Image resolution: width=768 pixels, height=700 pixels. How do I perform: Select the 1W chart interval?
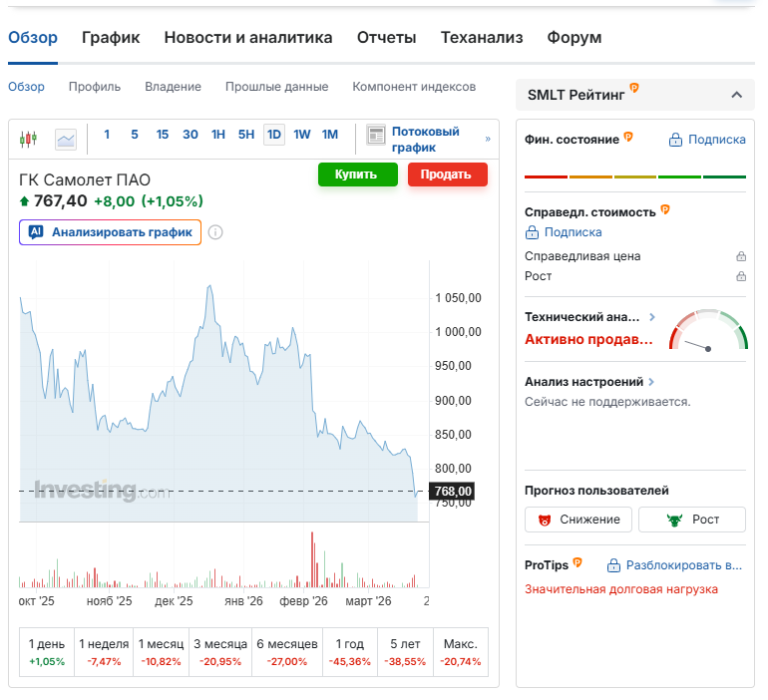coord(302,135)
